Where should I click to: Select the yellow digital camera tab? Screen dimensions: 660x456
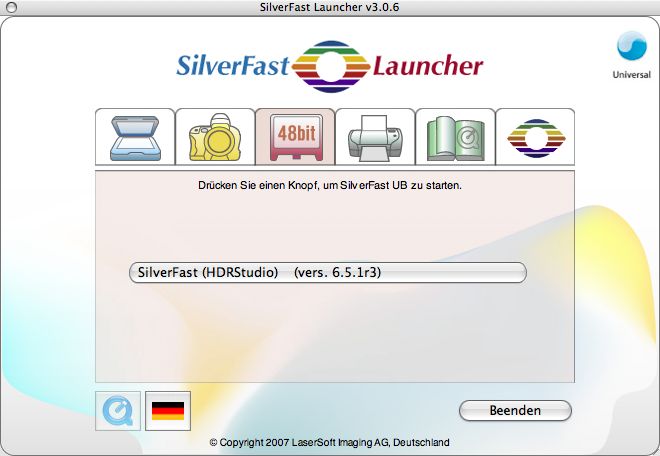215,137
